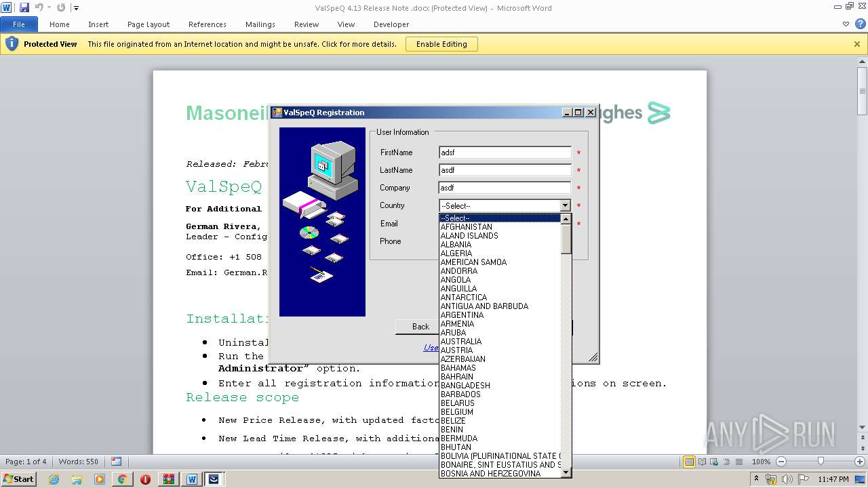Show hidden tray icons arrow
Image resolution: width=868 pixels, height=488 pixels.
pos(756,479)
